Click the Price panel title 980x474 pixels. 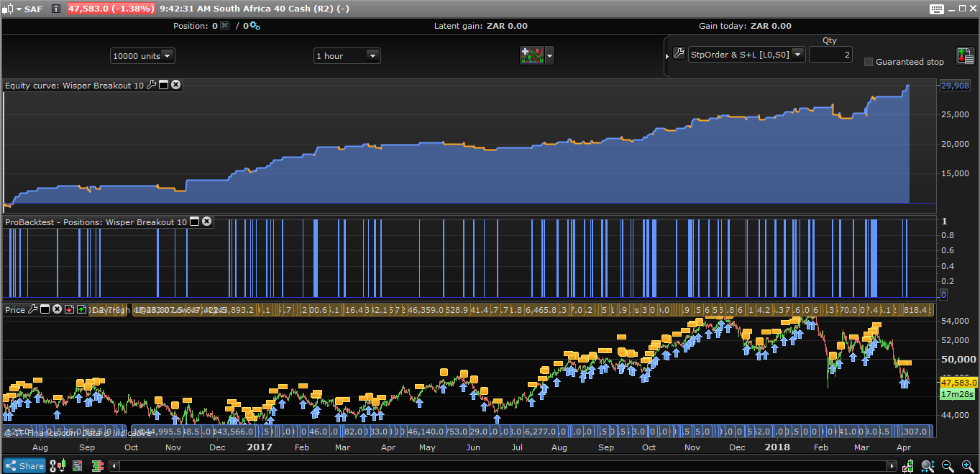pos(15,310)
